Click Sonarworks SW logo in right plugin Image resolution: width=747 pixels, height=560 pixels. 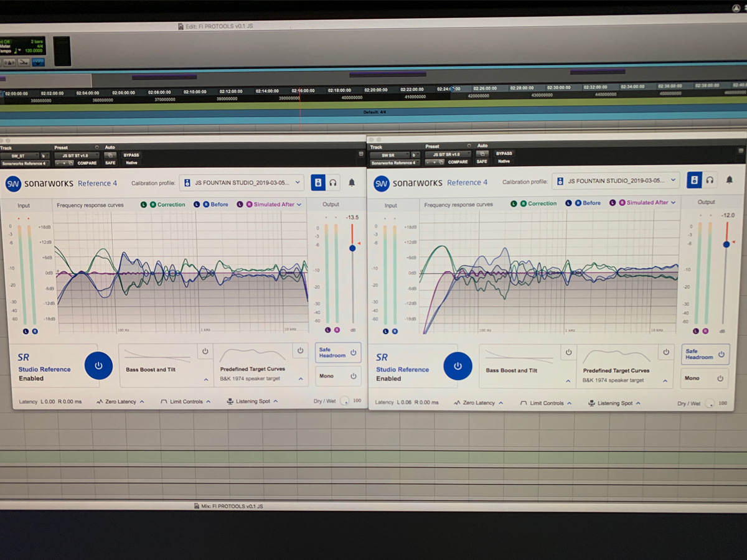(x=382, y=183)
